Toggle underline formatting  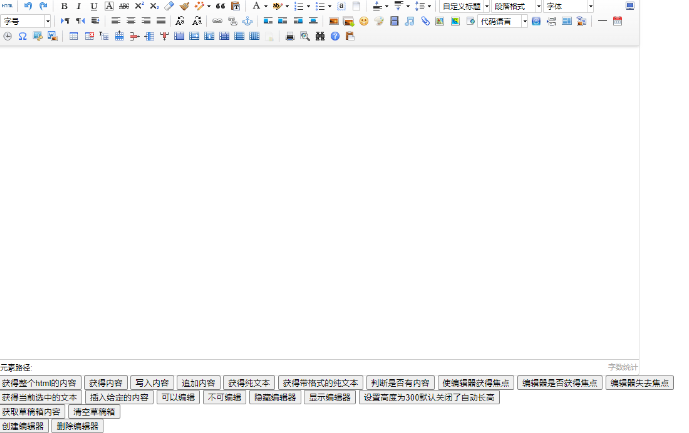[x=94, y=6]
